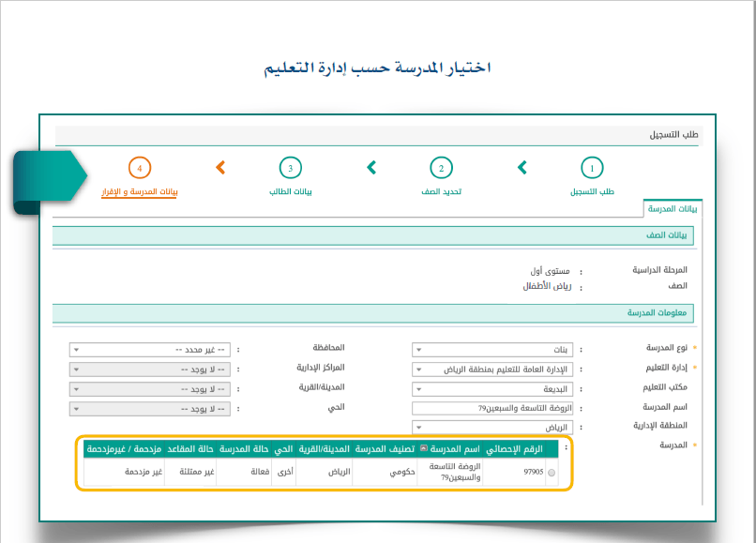Click the تحديد الصف step label

[x=441, y=191]
